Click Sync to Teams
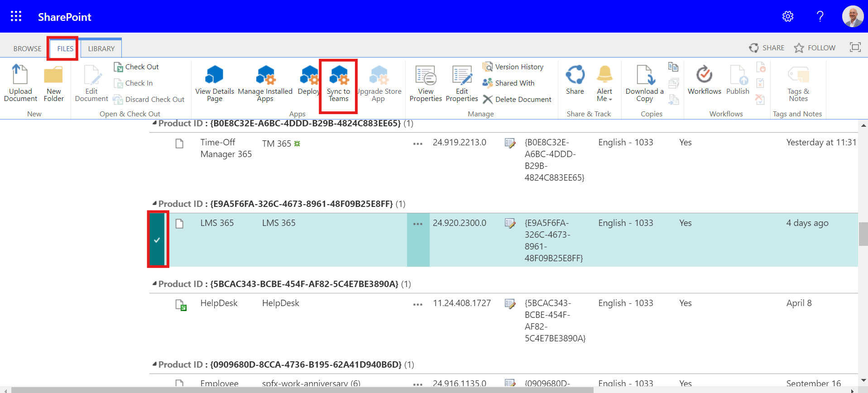Screen dimensions: 868x393 pos(339,83)
